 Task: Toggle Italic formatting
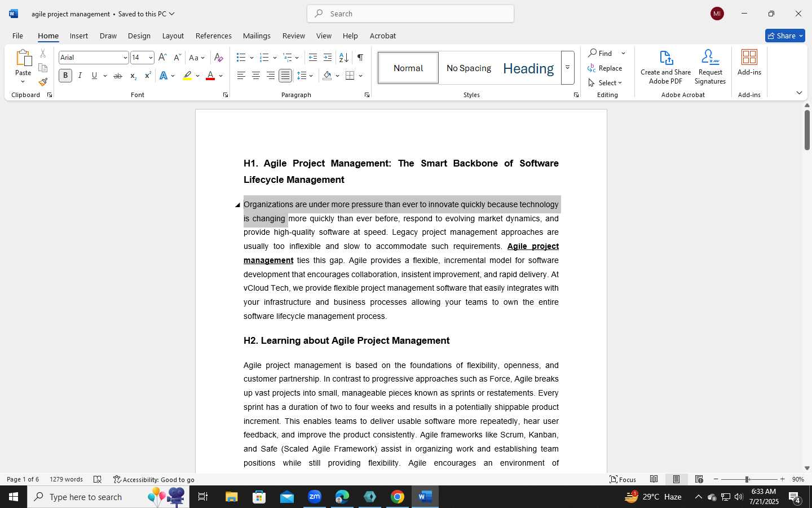pyautogui.click(x=80, y=76)
